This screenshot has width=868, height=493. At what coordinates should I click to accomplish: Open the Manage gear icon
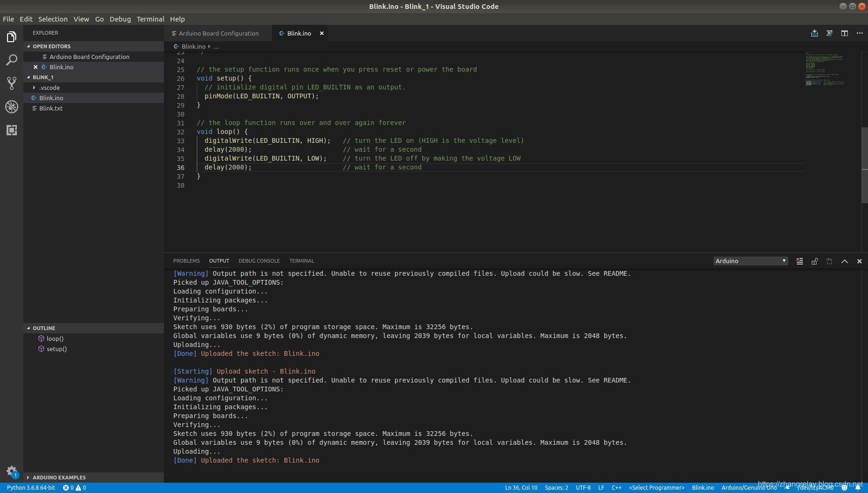[12, 471]
